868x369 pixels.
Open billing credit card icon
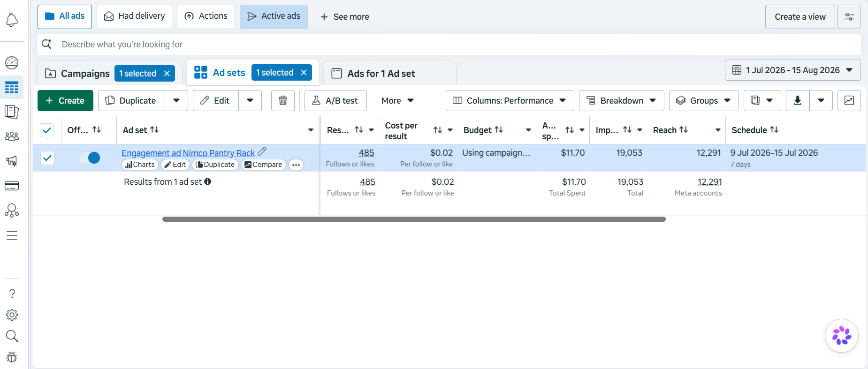(x=12, y=186)
